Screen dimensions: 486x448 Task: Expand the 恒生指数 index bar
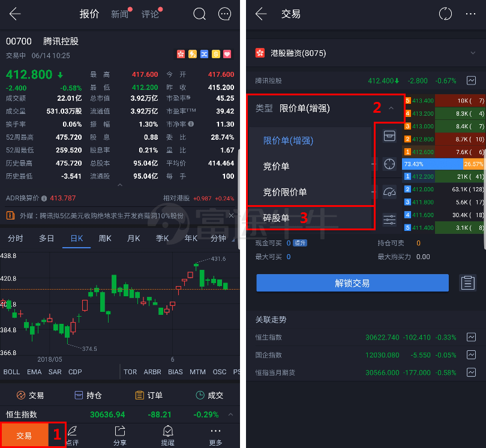click(231, 414)
